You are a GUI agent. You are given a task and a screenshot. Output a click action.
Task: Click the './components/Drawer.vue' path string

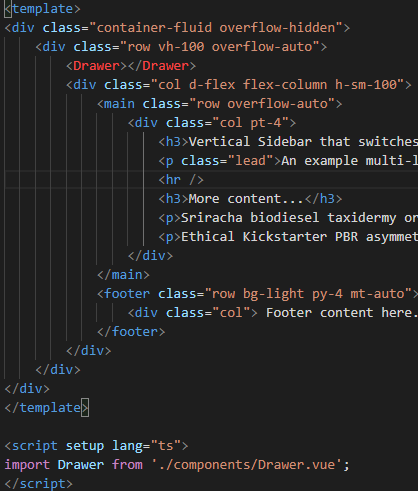coord(246,465)
